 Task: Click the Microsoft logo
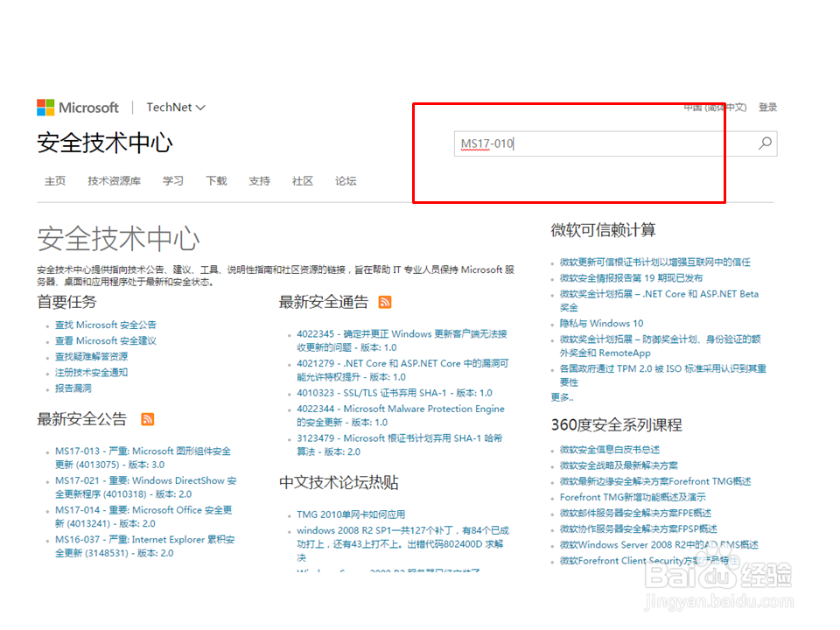pos(78,108)
